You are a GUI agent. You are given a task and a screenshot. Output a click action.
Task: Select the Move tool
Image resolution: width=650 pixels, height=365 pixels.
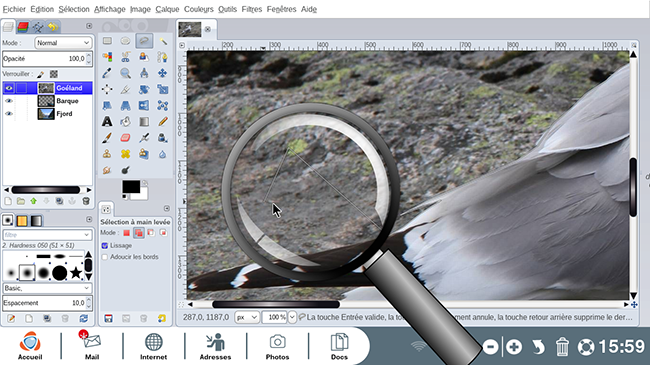(162, 73)
